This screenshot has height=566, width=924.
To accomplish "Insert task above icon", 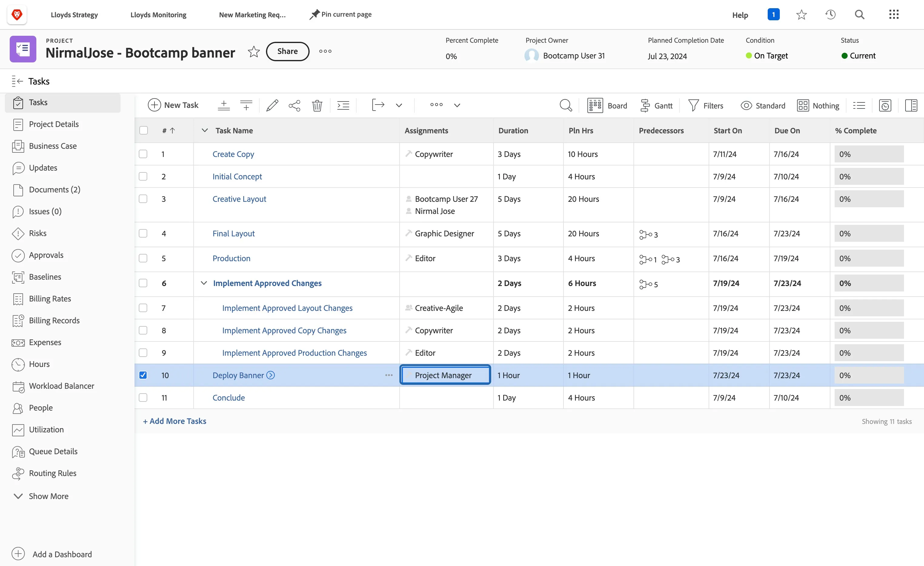I will click(x=224, y=105).
